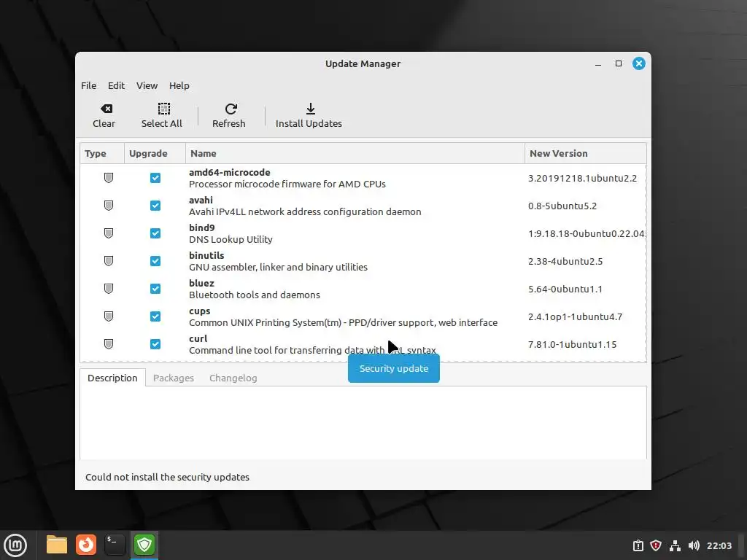
Task: Select the cups package row text
Action: [x=343, y=316]
